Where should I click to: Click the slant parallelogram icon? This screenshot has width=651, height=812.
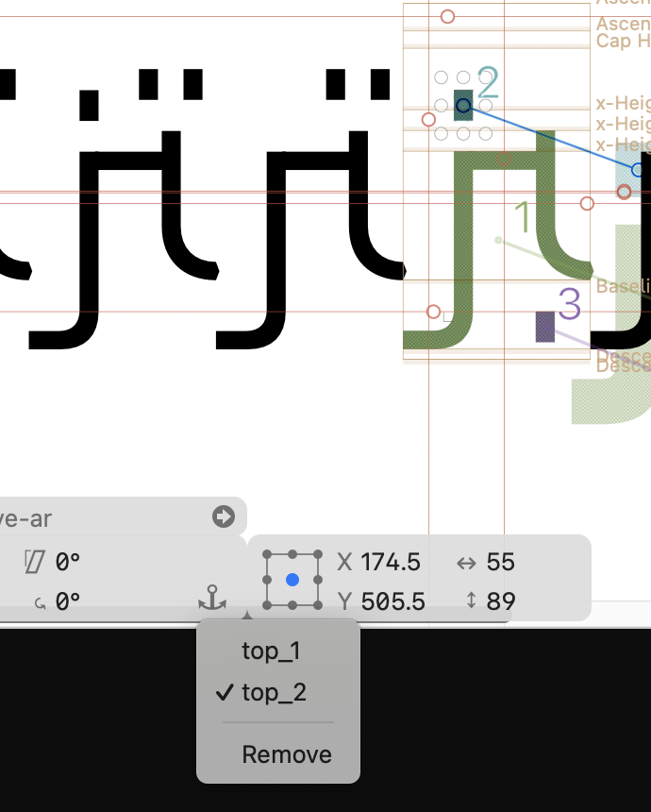(x=35, y=563)
